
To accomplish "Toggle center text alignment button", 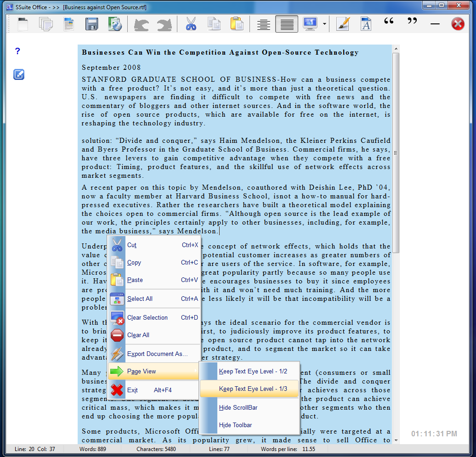I will [264, 24].
